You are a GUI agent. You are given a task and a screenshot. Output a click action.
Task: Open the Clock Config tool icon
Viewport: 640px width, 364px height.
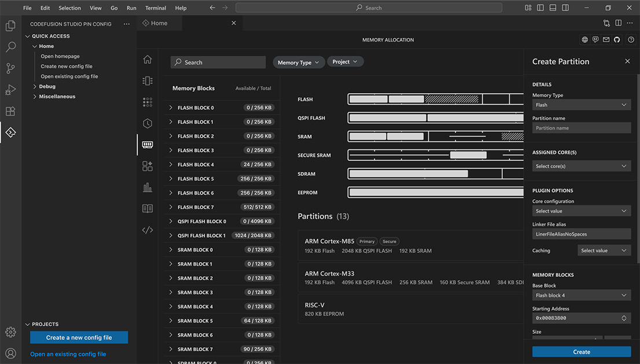pos(148,123)
